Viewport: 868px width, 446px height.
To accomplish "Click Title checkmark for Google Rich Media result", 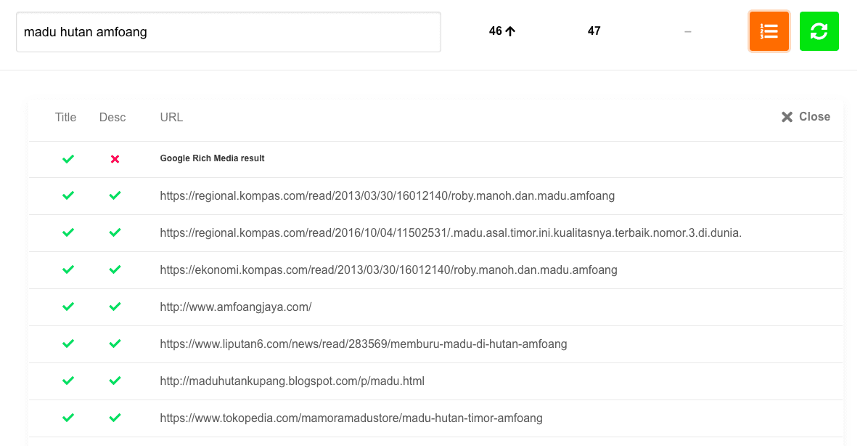I will pyautogui.click(x=68, y=158).
